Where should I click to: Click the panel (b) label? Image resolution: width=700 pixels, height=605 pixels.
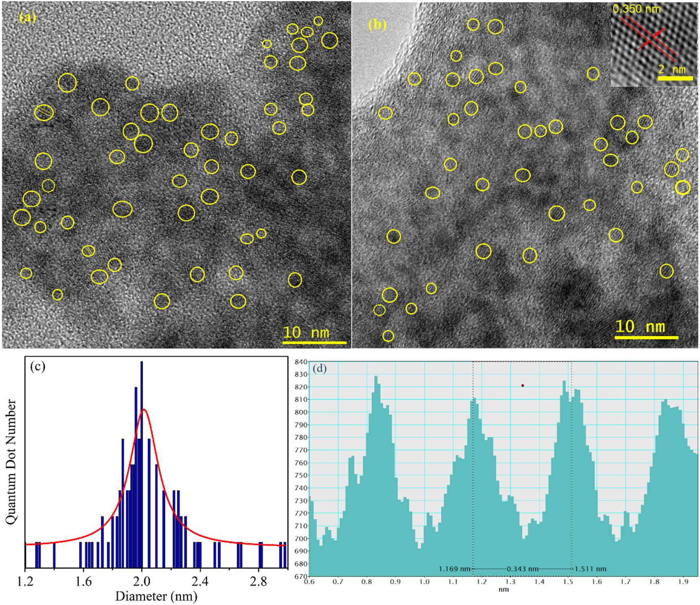[x=377, y=25]
